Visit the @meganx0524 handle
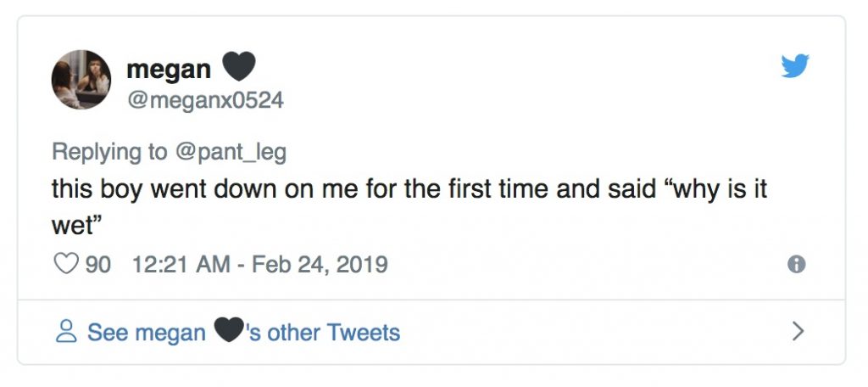Screen dimensions: 868x387 pos(204,101)
